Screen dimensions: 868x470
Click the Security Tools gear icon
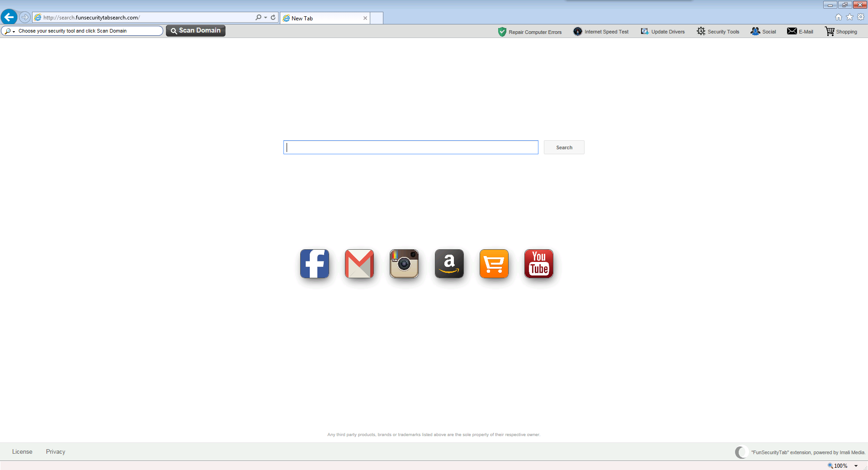[701, 31]
